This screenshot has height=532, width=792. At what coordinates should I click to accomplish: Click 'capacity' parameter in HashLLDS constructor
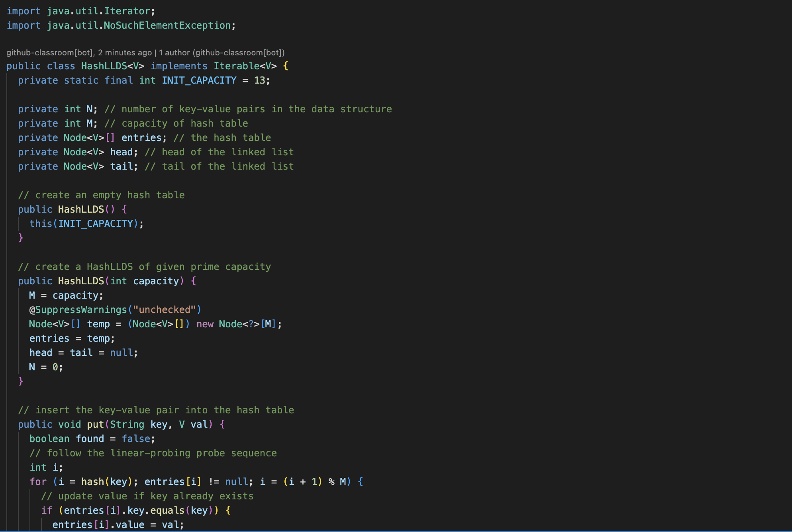156,281
